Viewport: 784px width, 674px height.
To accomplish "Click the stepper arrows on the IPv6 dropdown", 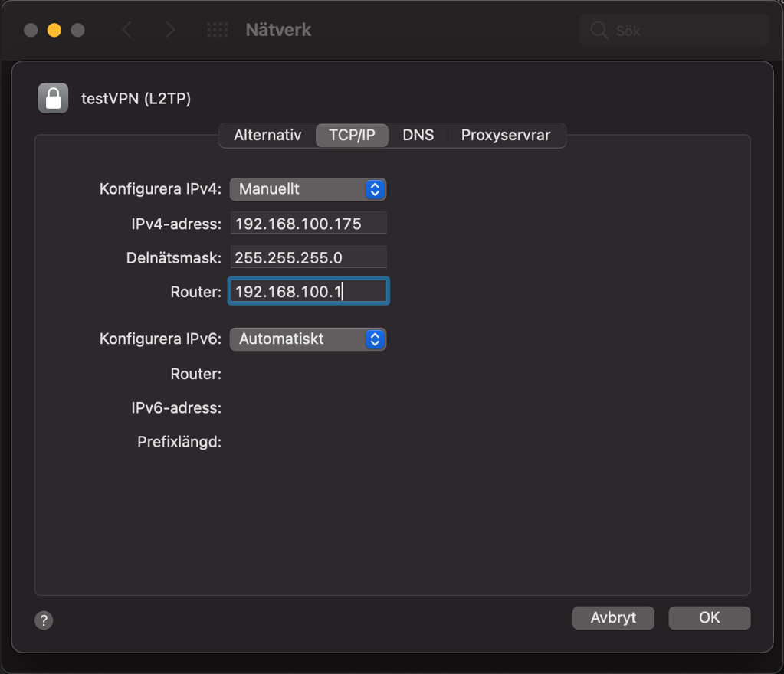I will 375,339.
